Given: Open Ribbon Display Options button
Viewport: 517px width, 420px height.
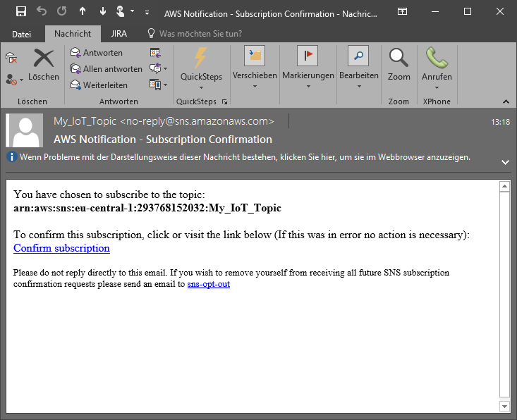Looking at the screenshot, I should point(402,11).
